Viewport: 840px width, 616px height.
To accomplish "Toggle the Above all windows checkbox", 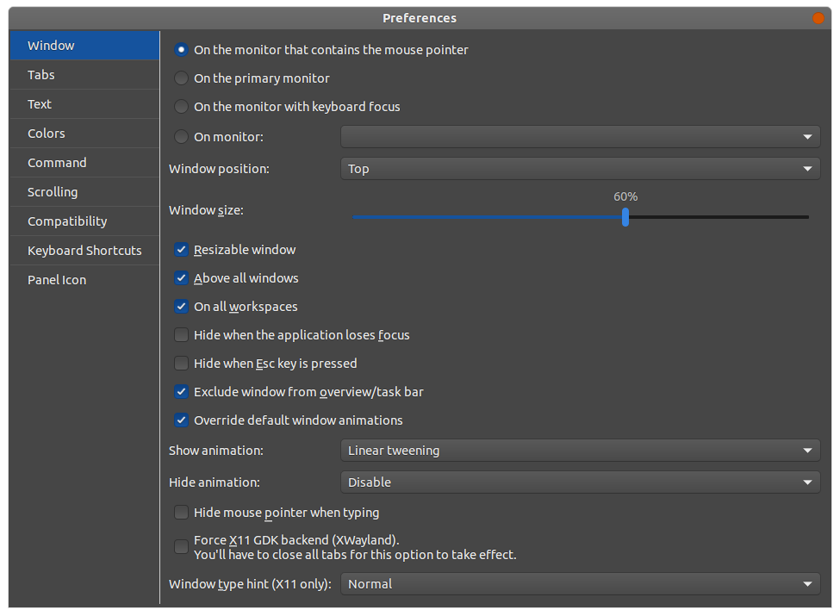I will (181, 278).
